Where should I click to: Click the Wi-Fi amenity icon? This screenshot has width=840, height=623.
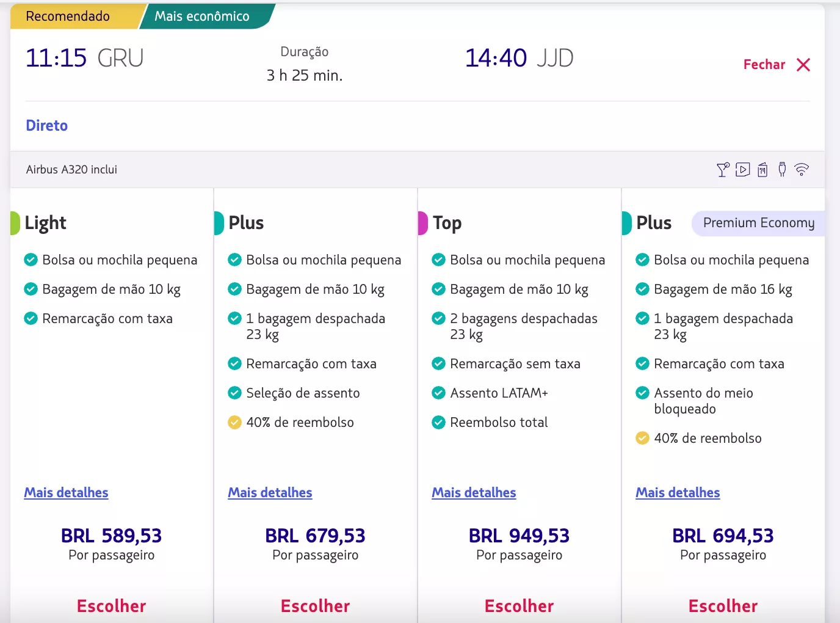coord(802,170)
